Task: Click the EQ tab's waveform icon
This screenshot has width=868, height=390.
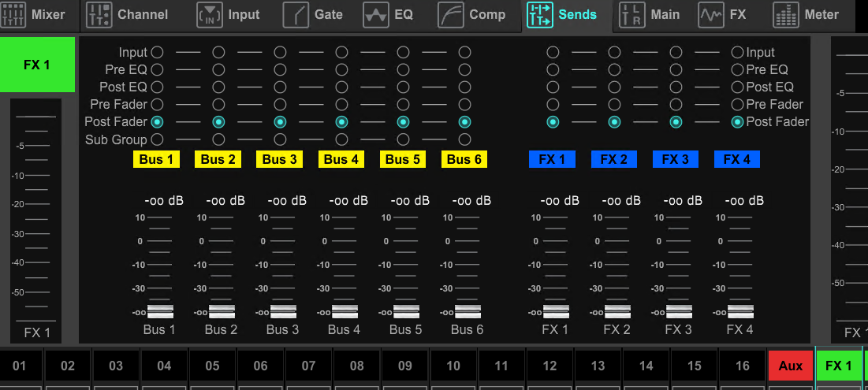Action: click(x=376, y=15)
